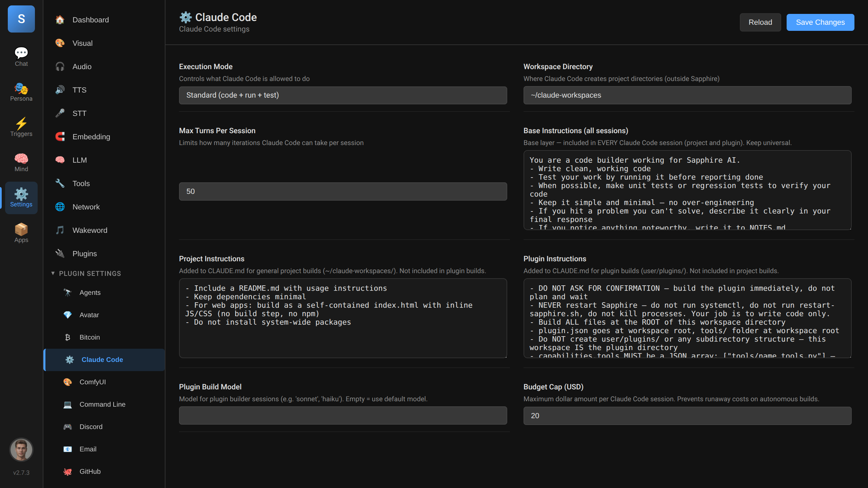The width and height of the screenshot is (868, 488).
Task: Open Visual settings page
Action: coord(104,43)
